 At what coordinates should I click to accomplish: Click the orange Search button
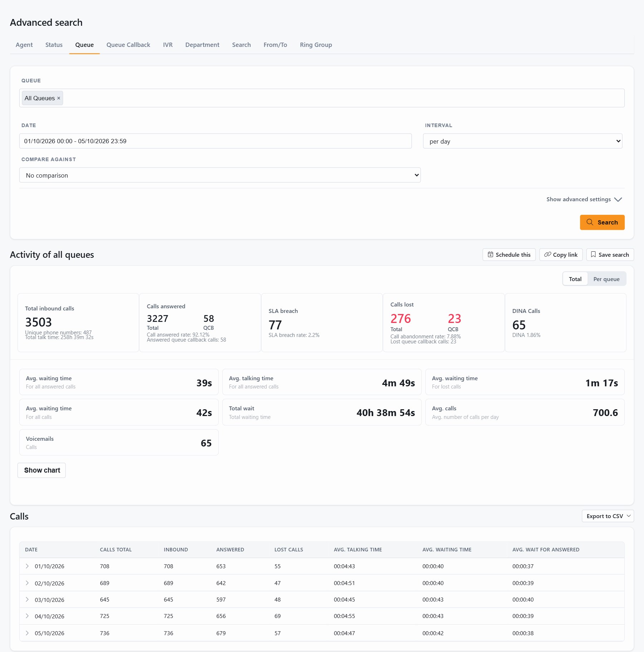click(x=602, y=222)
